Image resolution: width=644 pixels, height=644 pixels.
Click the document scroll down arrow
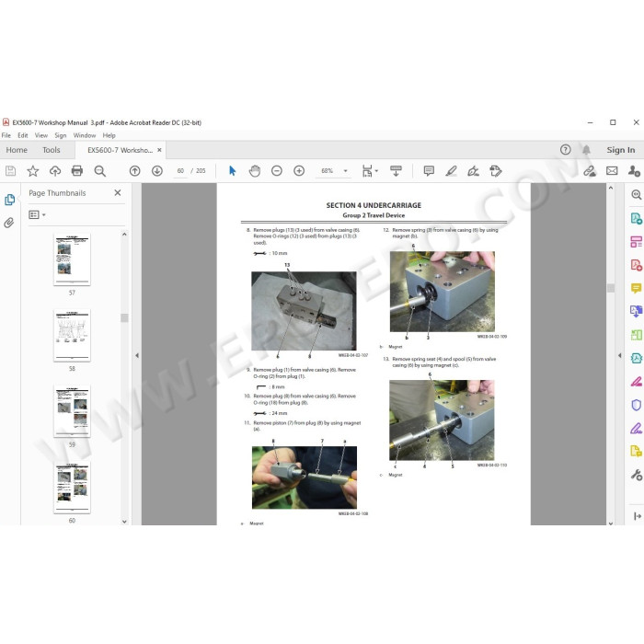[x=611, y=523]
